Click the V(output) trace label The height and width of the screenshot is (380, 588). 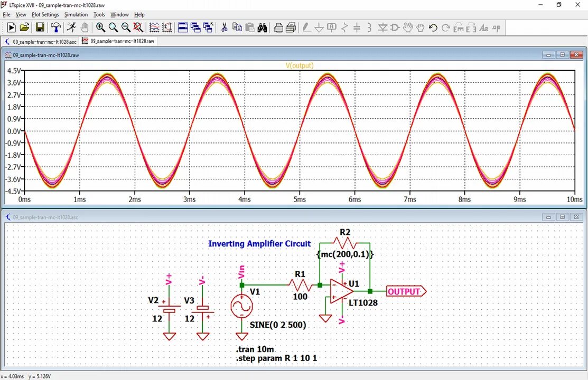click(x=300, y=65)
